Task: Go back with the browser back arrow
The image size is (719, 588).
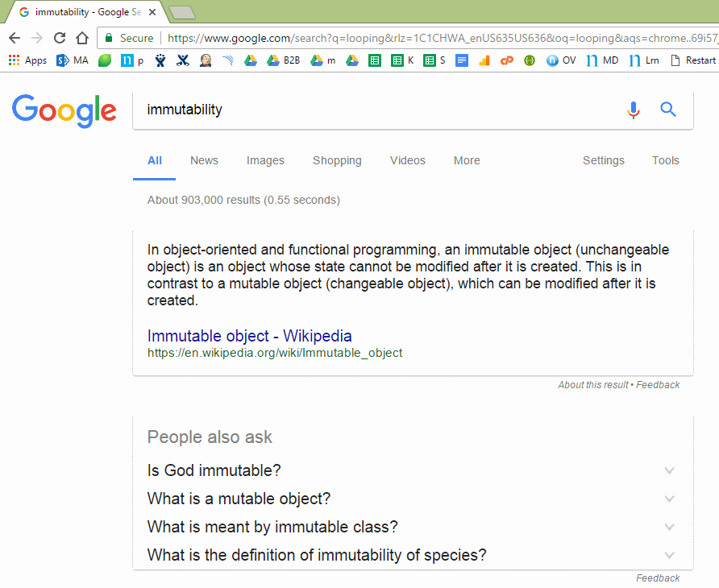Action: pos(15,38)
